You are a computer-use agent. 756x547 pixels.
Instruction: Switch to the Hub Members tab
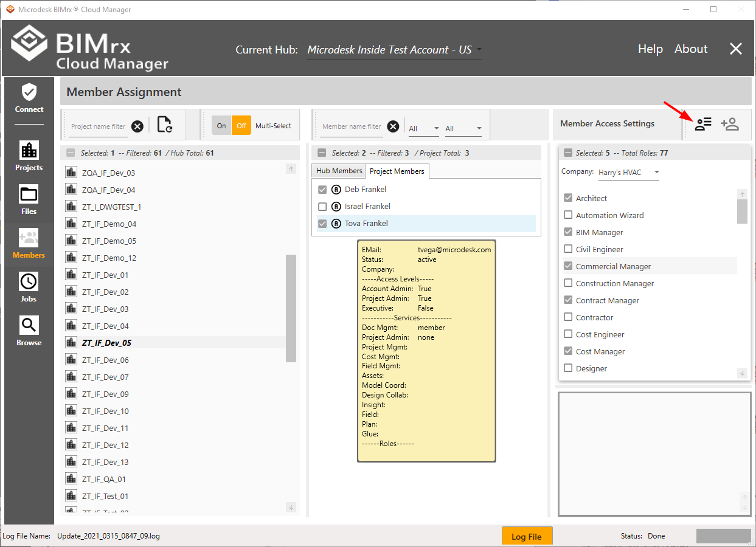tap(339, 171)
